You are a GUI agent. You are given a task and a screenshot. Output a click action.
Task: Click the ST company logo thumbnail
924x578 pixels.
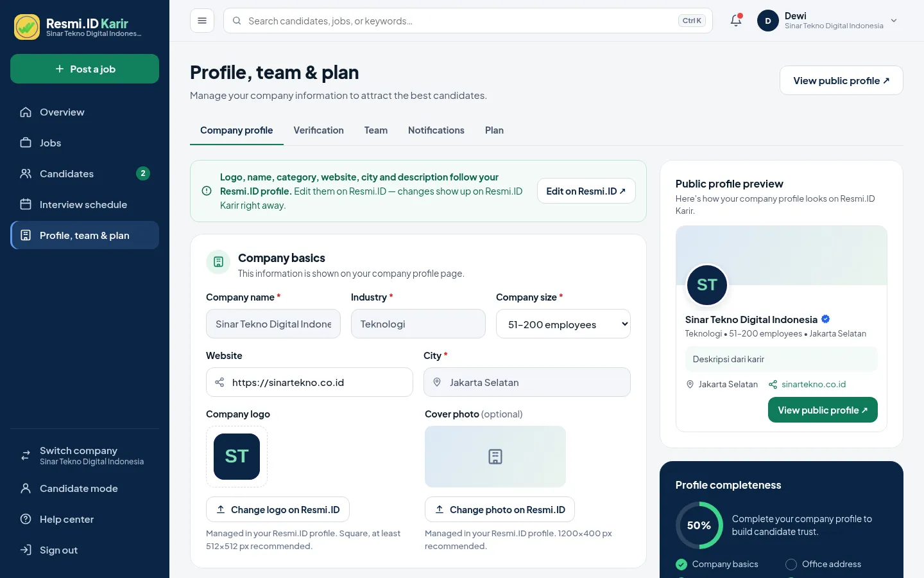tap(237, 457)
